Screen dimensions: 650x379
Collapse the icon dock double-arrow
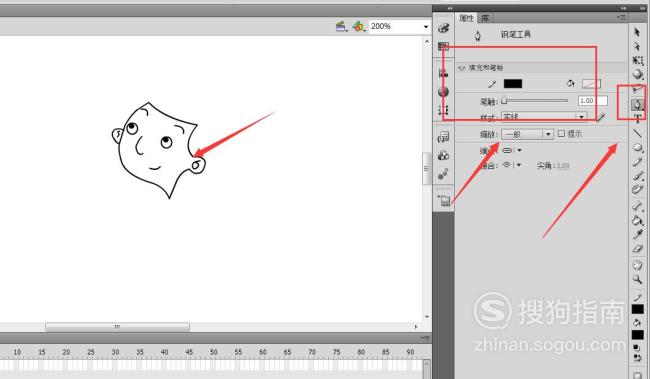450,8
